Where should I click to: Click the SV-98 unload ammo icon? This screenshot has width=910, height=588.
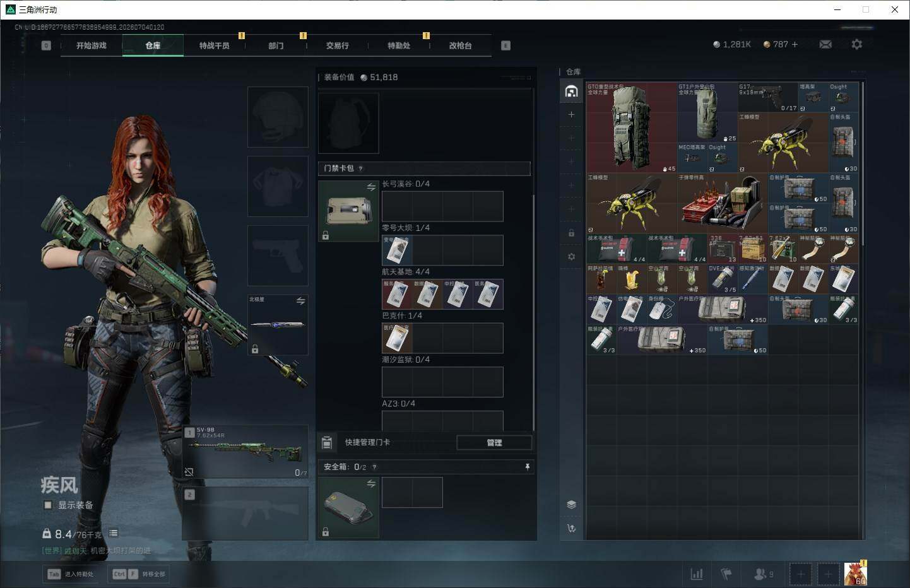(x=189, y=471)
